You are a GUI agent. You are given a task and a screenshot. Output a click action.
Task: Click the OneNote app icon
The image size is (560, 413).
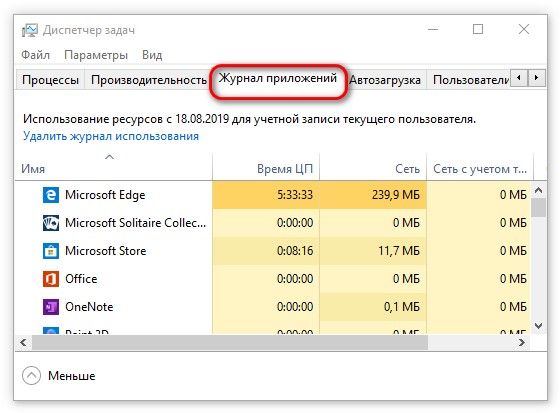click(x=51, y=307)
